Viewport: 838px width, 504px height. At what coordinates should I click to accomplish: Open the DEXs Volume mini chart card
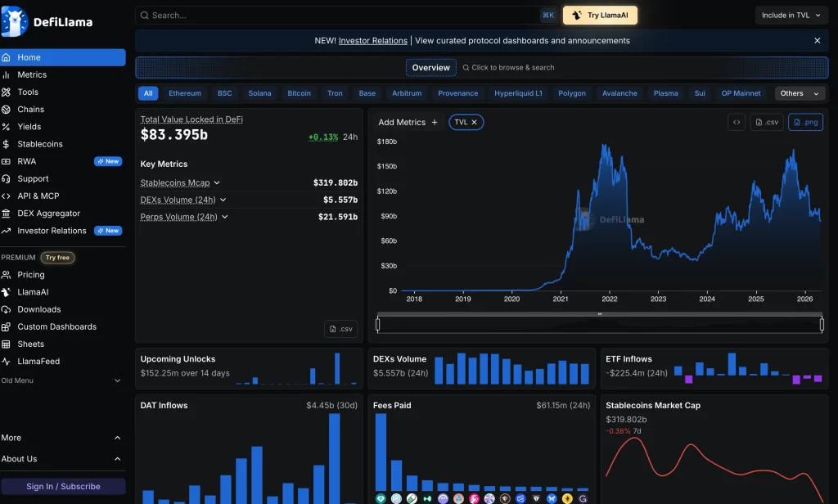pos(481,369)
